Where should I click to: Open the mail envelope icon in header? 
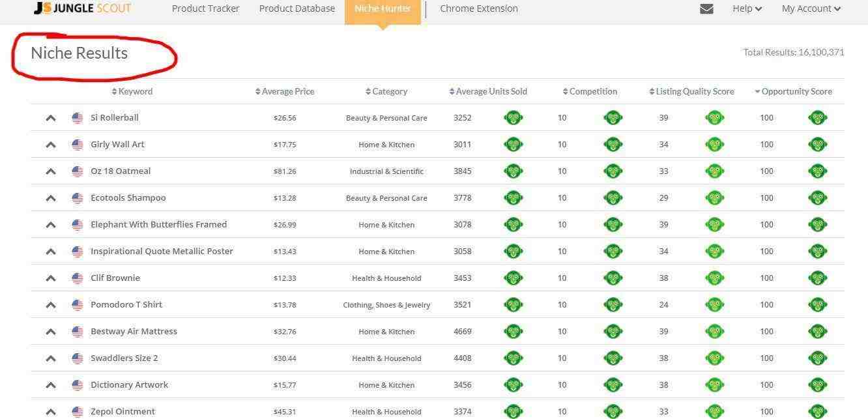pos(706,9)
